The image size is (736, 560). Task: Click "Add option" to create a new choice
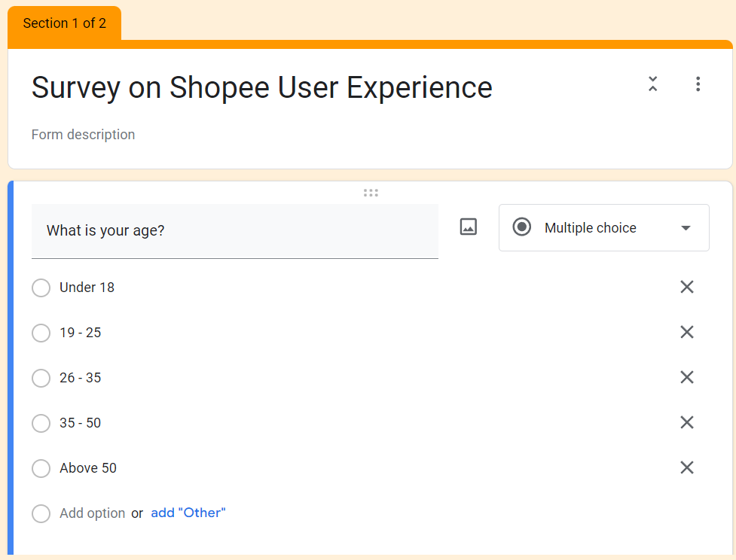[x=92, y=513]
